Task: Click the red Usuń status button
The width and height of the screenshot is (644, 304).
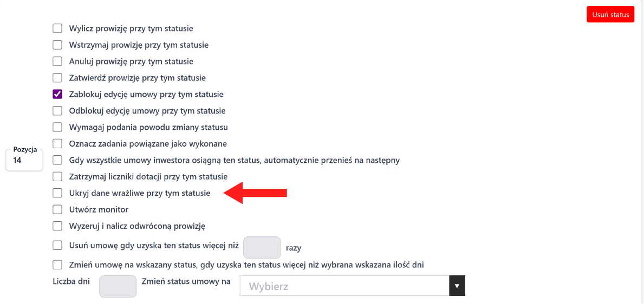Action: 610,15
